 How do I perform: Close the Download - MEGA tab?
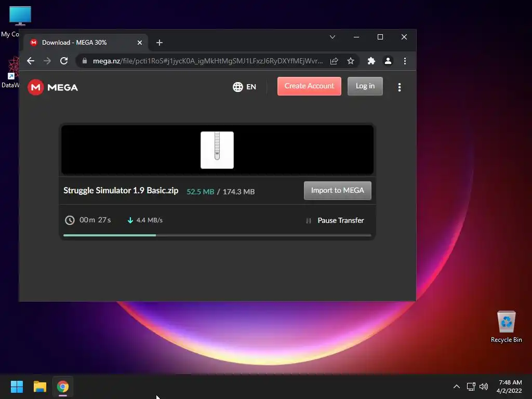coord(139,43)
